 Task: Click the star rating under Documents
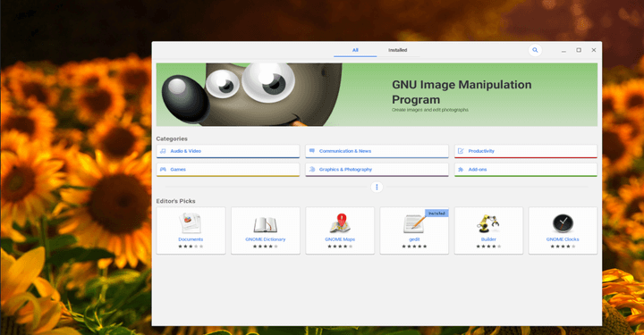[x=191, y=247]
